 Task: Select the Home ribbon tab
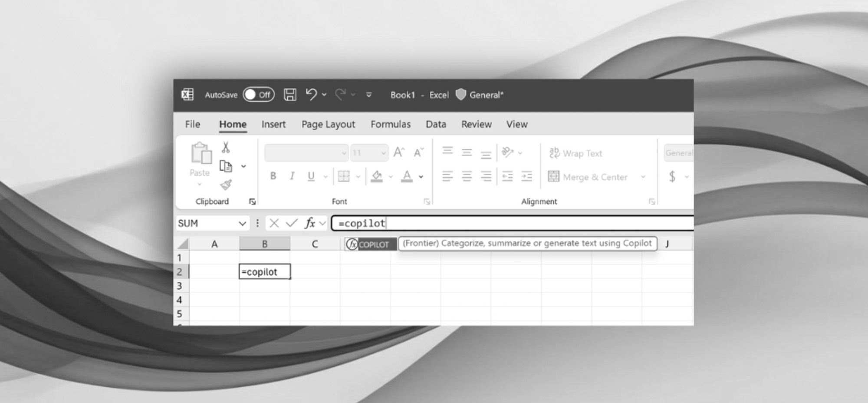click(x=233, y=124)
